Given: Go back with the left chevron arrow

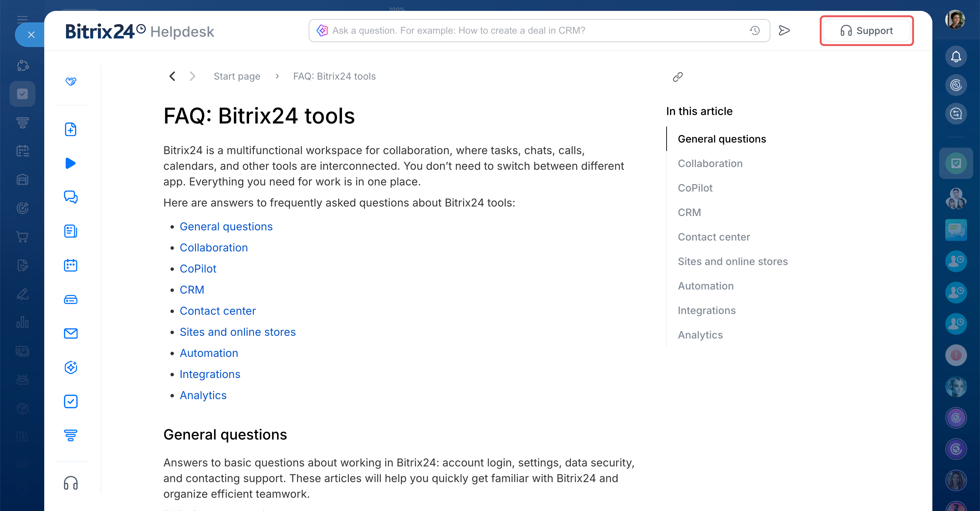Looking at the screenshot, I should (172, 76).
